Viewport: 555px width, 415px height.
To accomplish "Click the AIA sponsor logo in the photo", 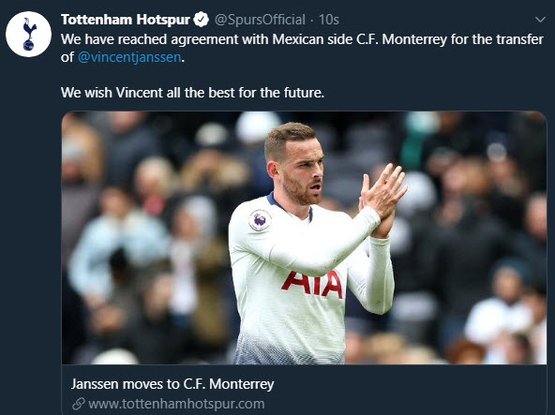I will (313, 284).
